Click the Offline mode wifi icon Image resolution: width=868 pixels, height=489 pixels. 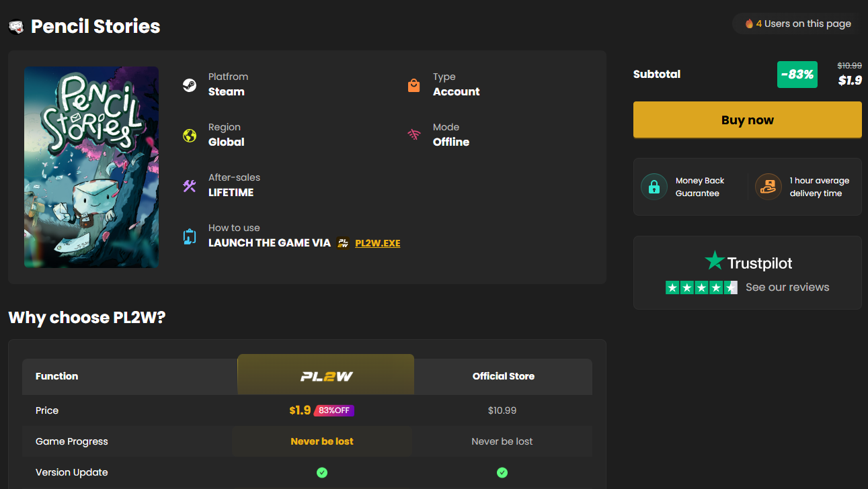pos(414,135)
